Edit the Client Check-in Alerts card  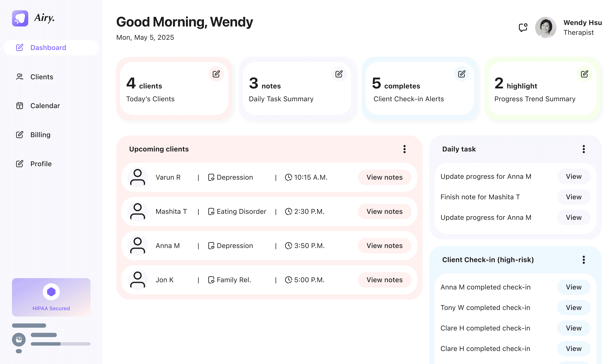point(462,74)
